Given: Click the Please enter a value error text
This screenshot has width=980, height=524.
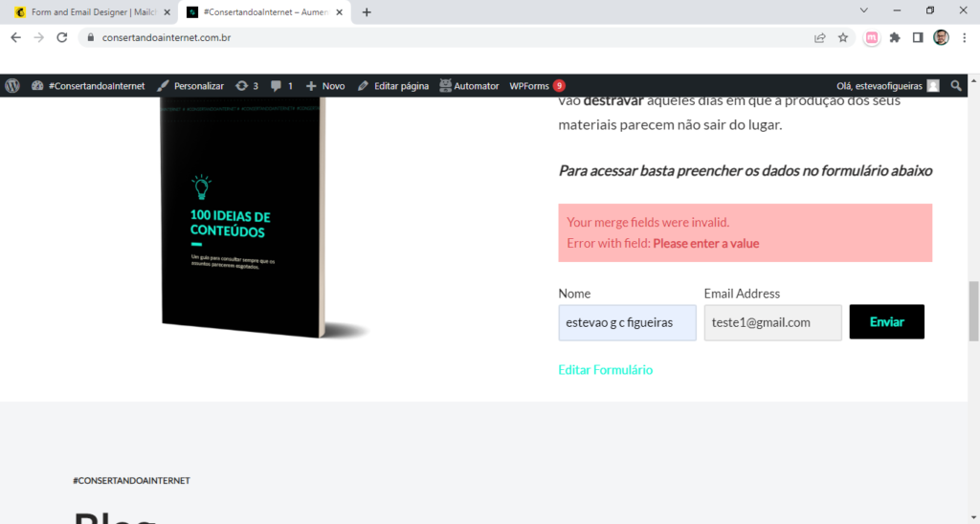Looking at the screenshot, I should click(705, 244).
